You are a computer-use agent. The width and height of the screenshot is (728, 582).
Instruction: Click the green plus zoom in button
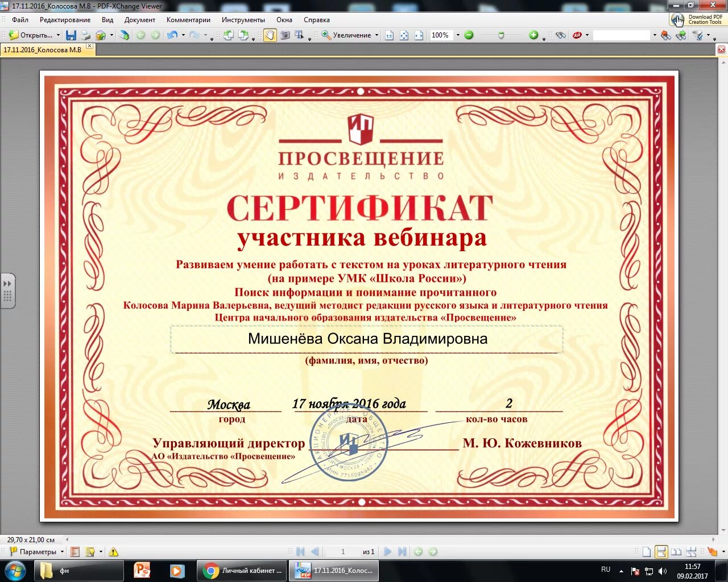pyautogui.click(x=533, y=35)
